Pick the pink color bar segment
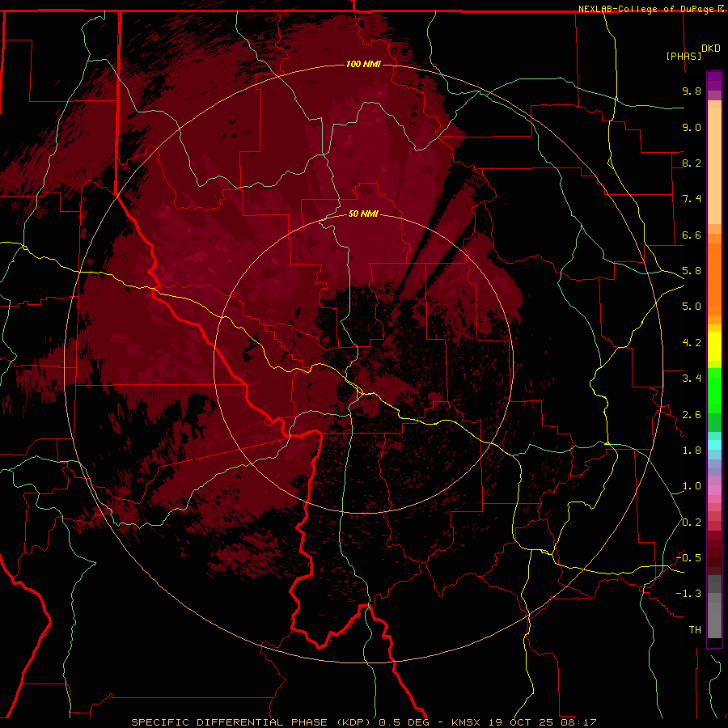 pos(714,490)
